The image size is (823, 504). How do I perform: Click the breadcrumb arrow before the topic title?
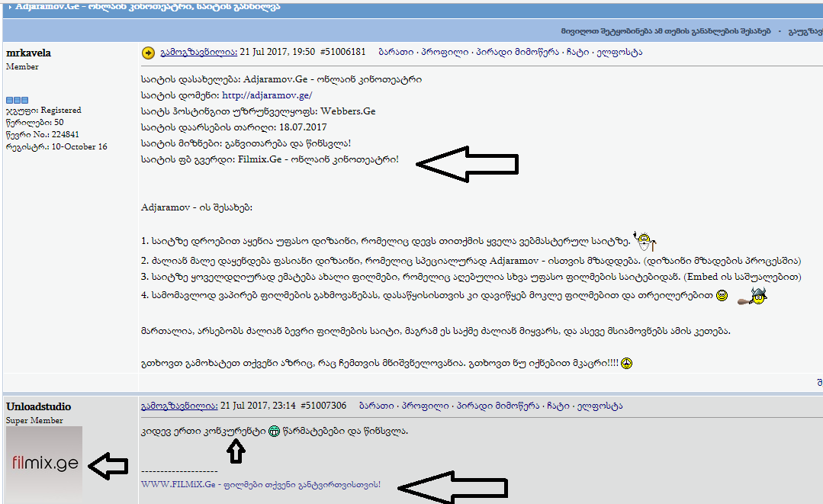(8, 6)
